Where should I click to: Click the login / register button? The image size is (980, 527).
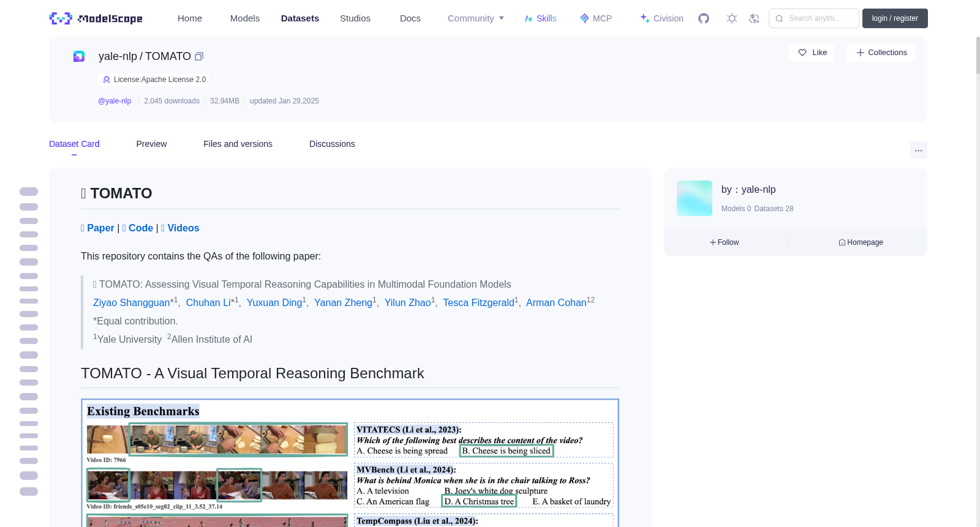[895, 18]
